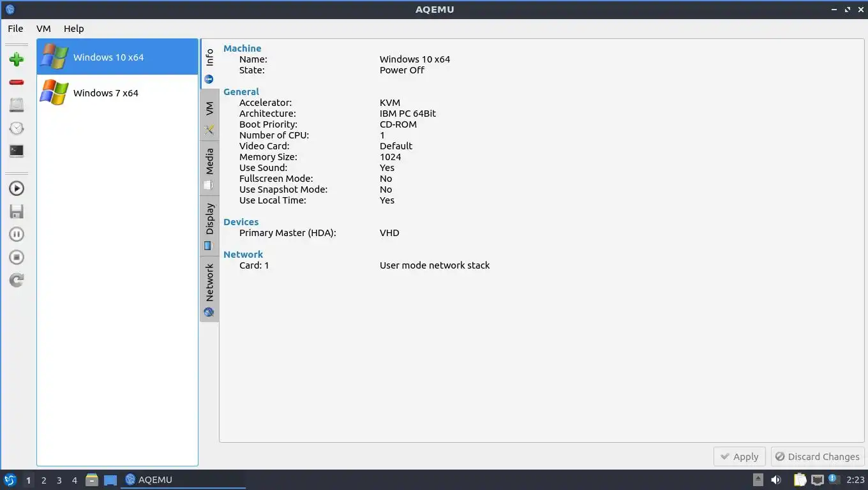Click the 'Name:' label

point(253,59)
